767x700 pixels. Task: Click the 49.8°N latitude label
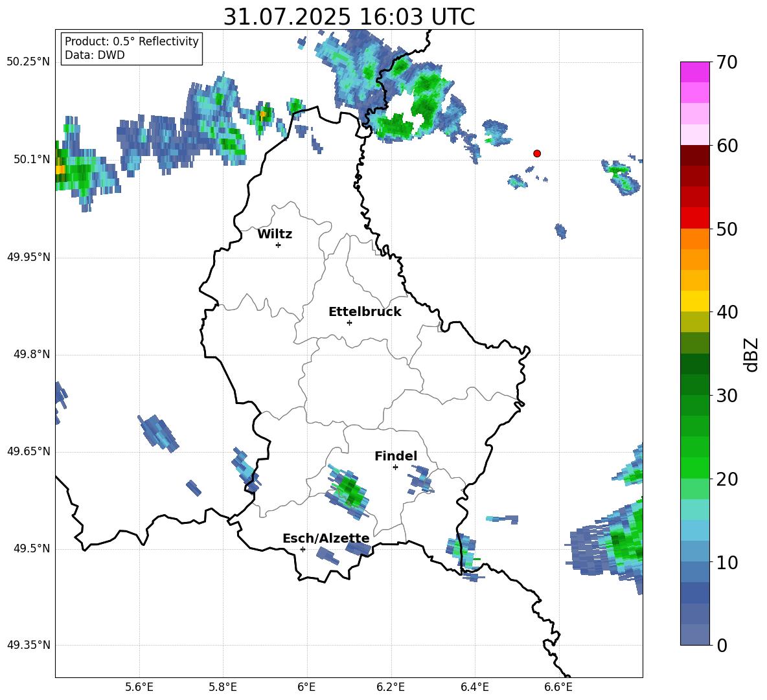[32, 354]
